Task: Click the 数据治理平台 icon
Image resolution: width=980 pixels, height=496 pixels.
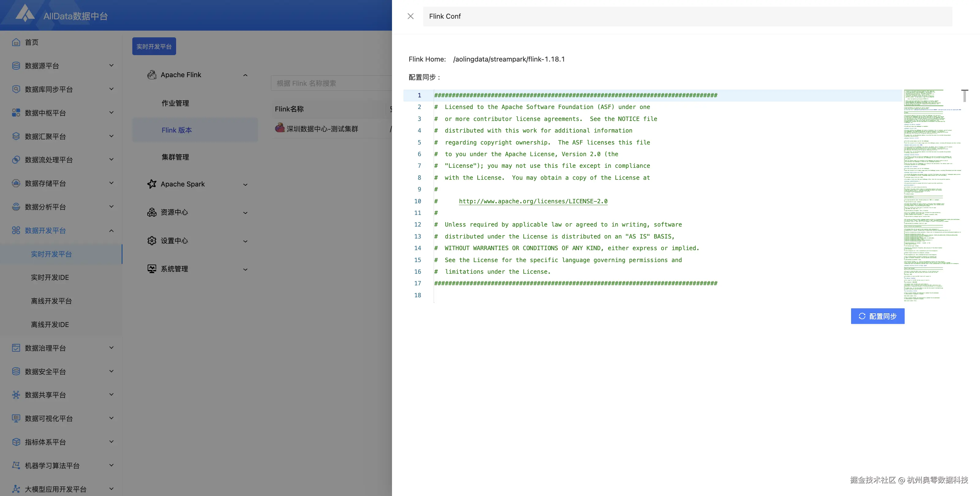Action: (16, 348)
